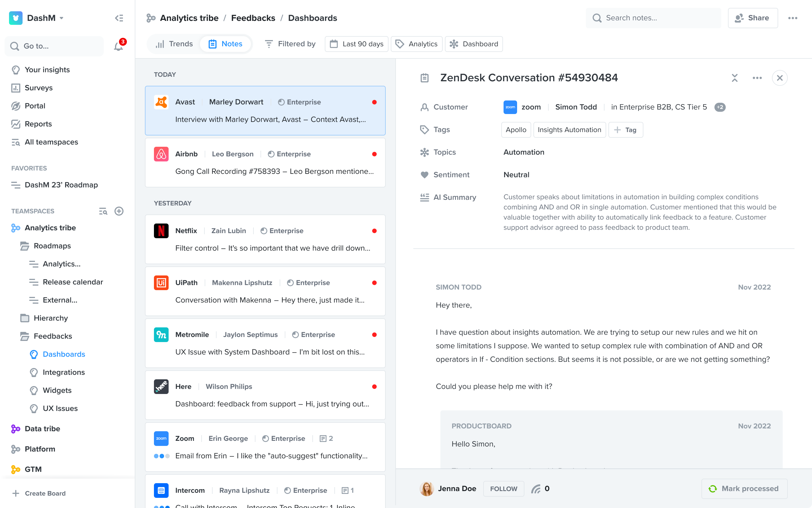Viewport: 812px width, 508px height.
Task: Click Feedbacks breadcrumb
Action: pos(253,18)
